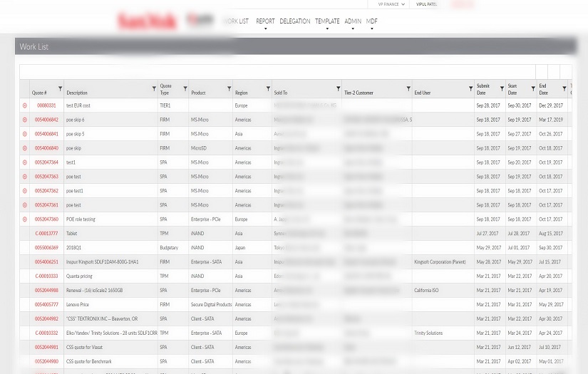Click red circle icon for quote 0052047360
This screenshot has width=588, height=374.
tap(25, 219)
